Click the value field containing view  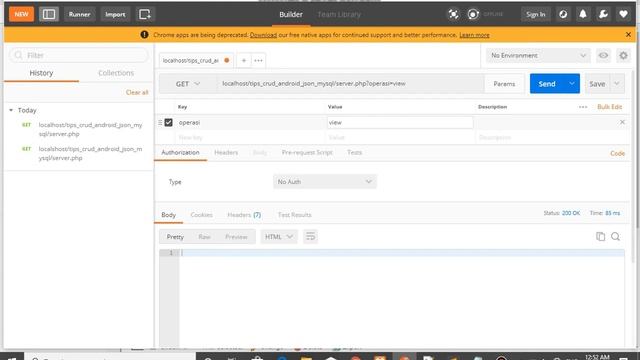tap(400, 122)
